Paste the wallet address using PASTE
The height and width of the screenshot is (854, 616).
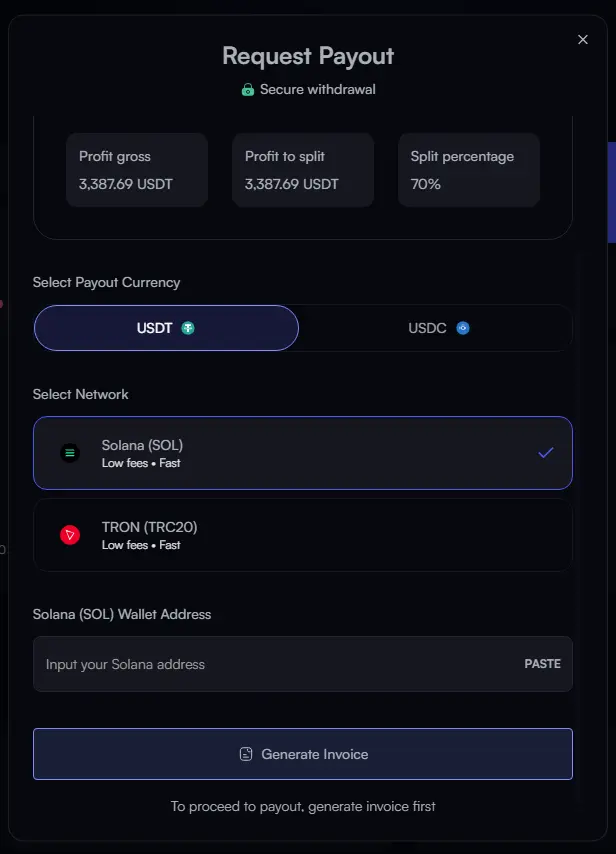tap(542, 664)
